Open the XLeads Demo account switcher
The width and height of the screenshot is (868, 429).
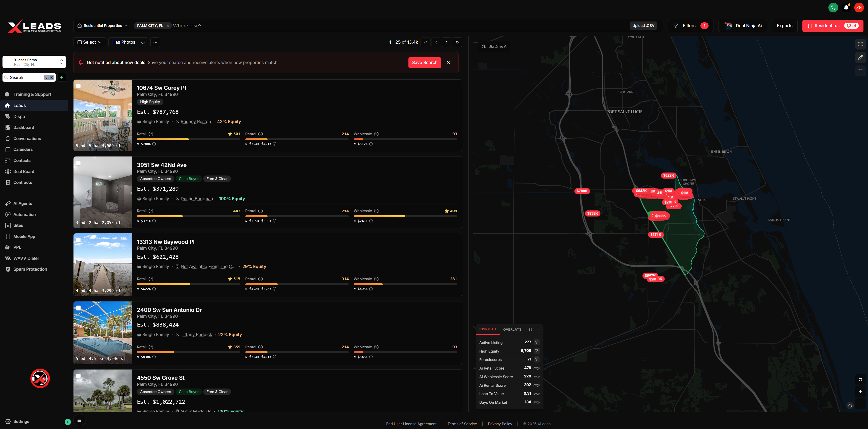click(x=34, y=62)
